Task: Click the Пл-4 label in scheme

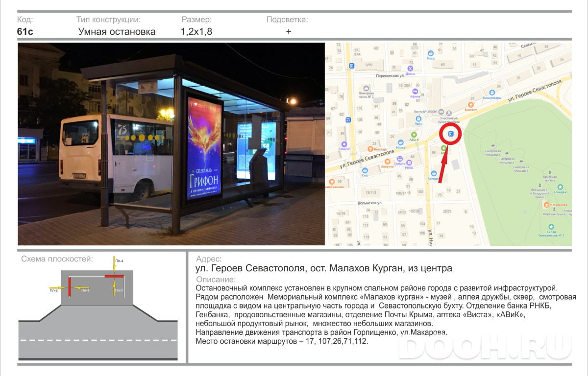Action: pos(119,261)
